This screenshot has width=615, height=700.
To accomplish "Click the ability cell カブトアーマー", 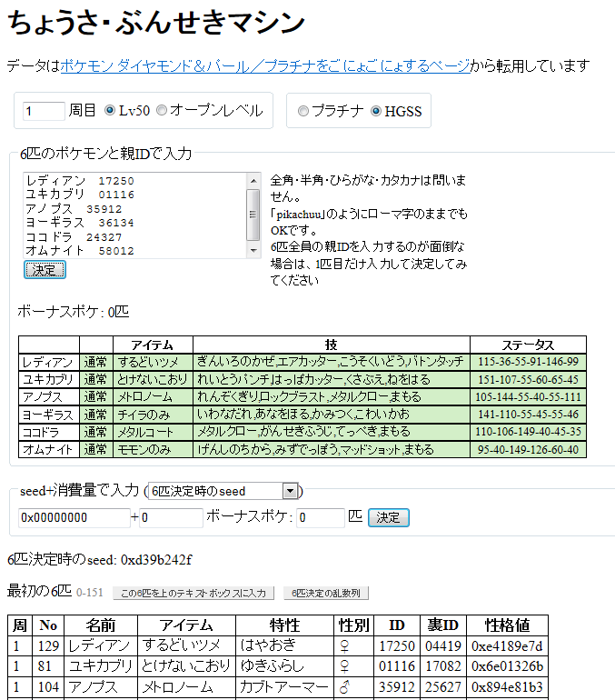I will (x=284, y=686).
